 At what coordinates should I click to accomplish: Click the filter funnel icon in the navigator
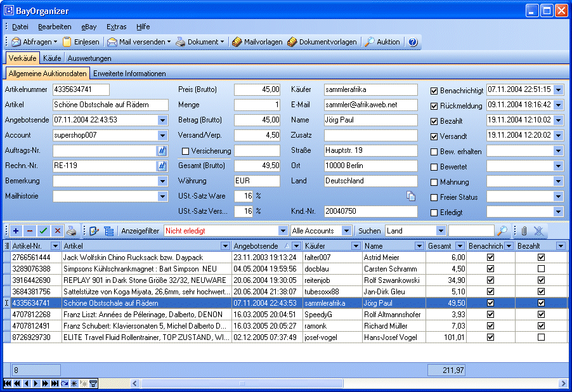(93, 383)
